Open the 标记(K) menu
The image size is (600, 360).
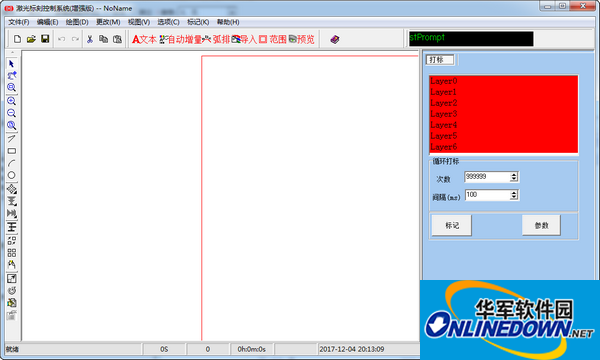(198, 22)
